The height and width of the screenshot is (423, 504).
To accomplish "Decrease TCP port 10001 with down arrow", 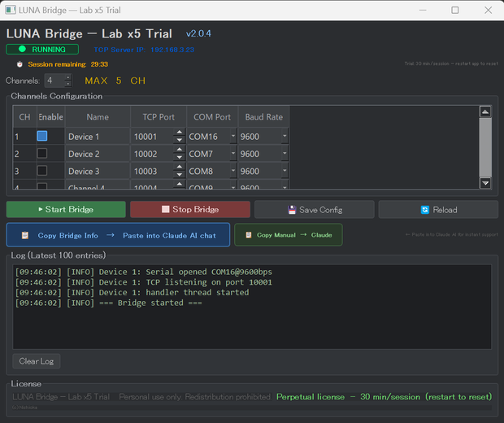I will click(180, 140).
